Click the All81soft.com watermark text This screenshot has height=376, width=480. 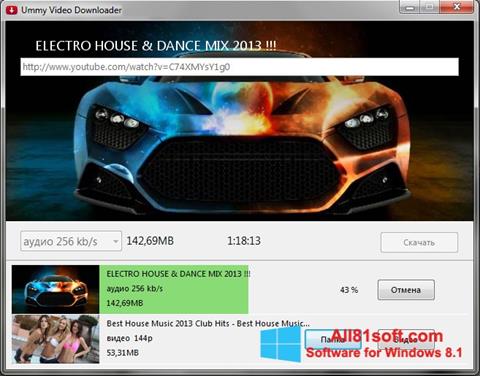point(386,336)
